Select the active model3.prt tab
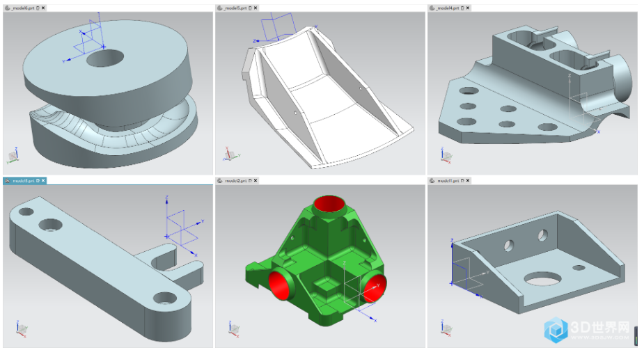The width and height of the screenshot is (644, 350). coord(21,181)
